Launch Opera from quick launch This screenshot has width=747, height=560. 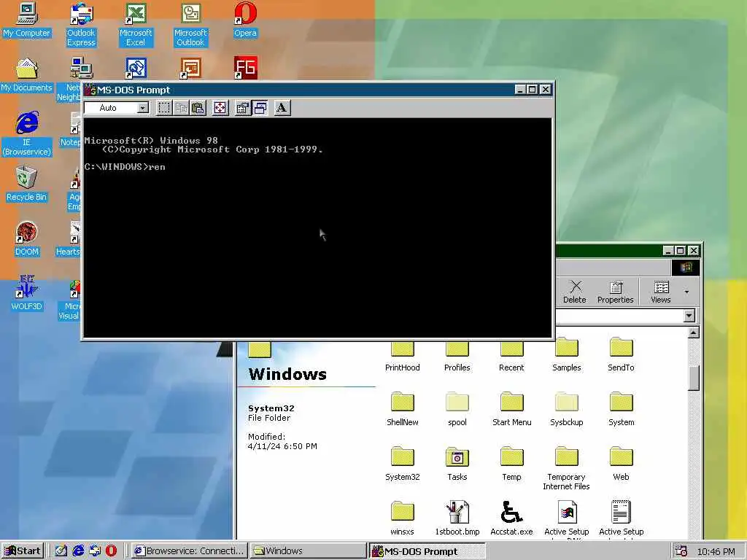pos(111,551)
